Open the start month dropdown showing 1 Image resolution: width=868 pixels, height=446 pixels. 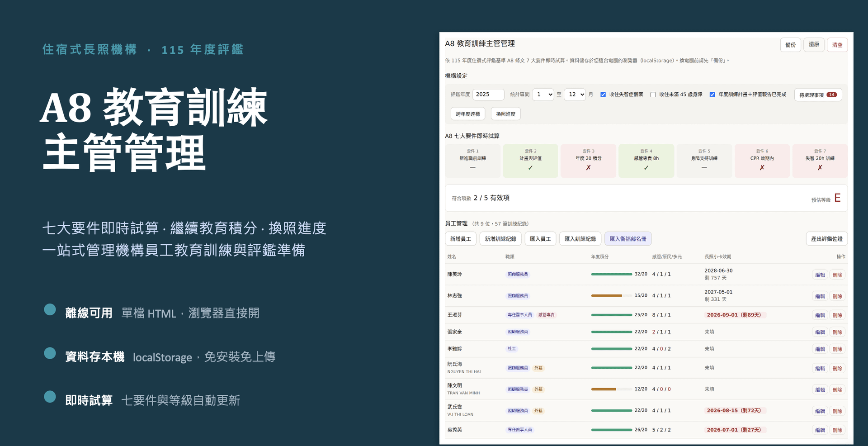[x=543, y=95]
